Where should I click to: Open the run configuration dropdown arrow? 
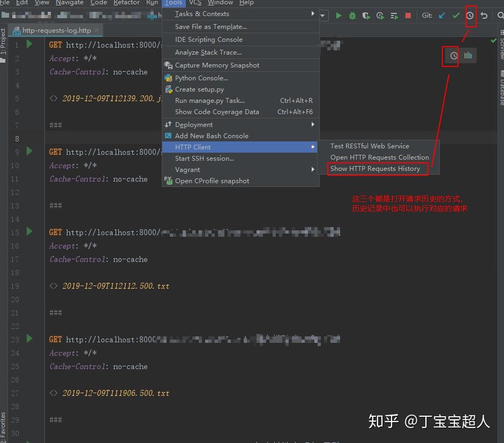[322, 16]
